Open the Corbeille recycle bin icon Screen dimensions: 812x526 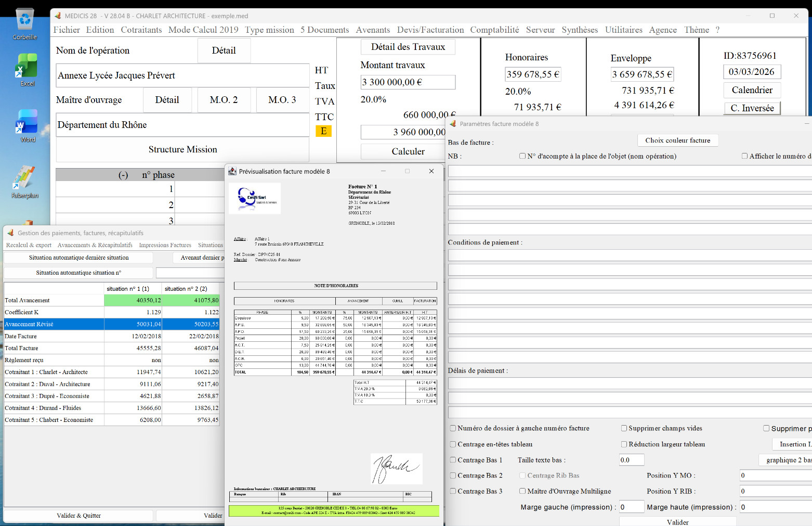(25, 23)
